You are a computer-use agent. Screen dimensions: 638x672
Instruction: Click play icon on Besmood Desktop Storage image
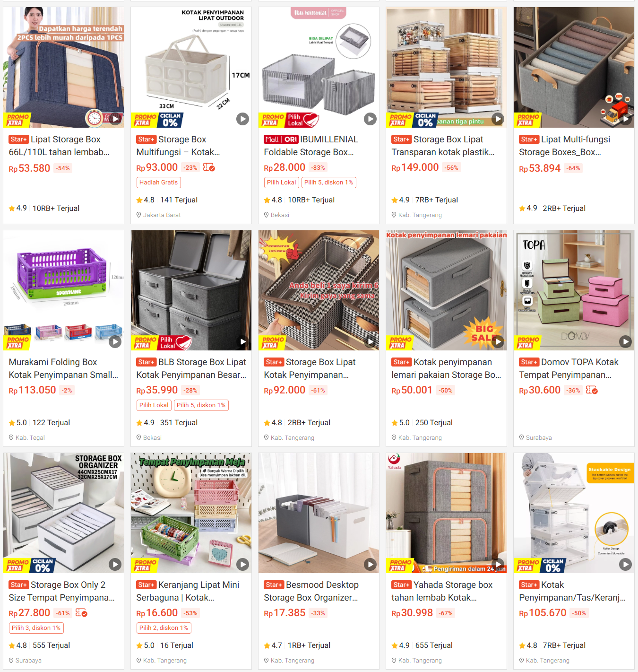coord(370,564)
